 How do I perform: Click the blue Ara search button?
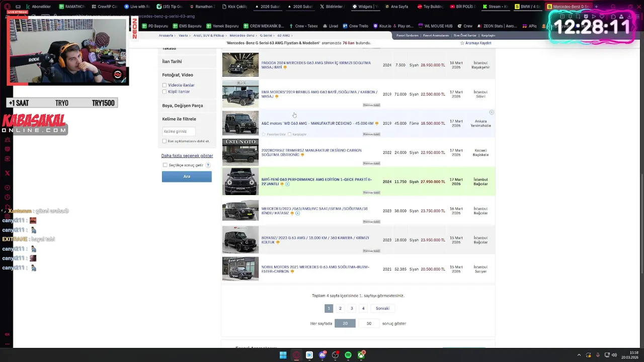coord(187,176)
